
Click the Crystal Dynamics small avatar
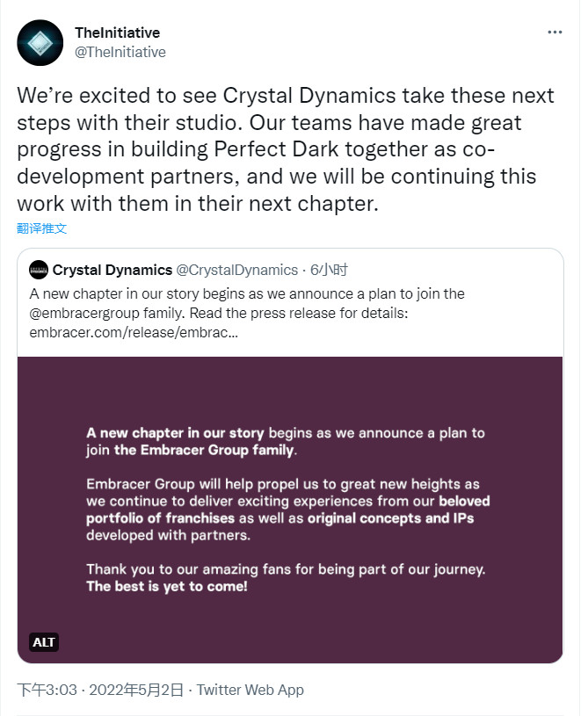coord(38,270)
